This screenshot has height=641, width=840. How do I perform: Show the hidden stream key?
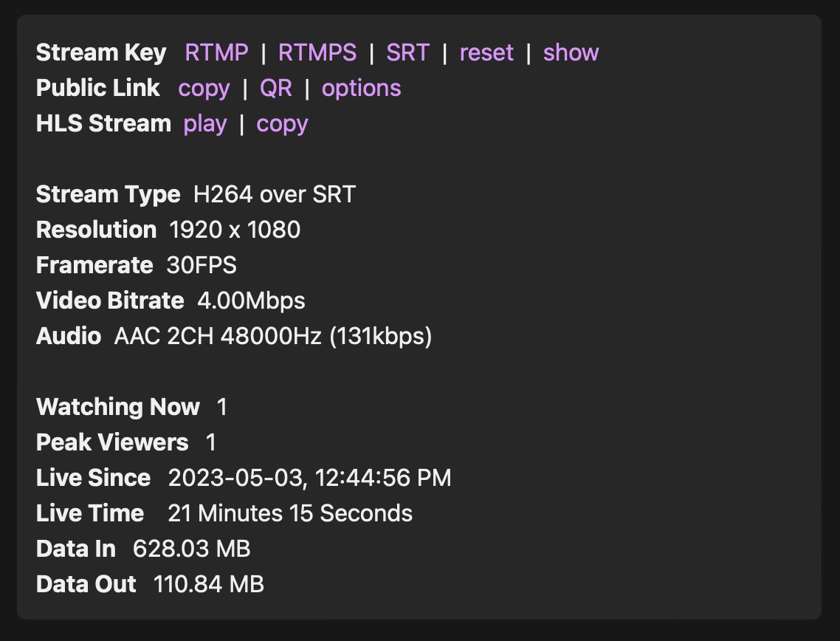point(571,52)
